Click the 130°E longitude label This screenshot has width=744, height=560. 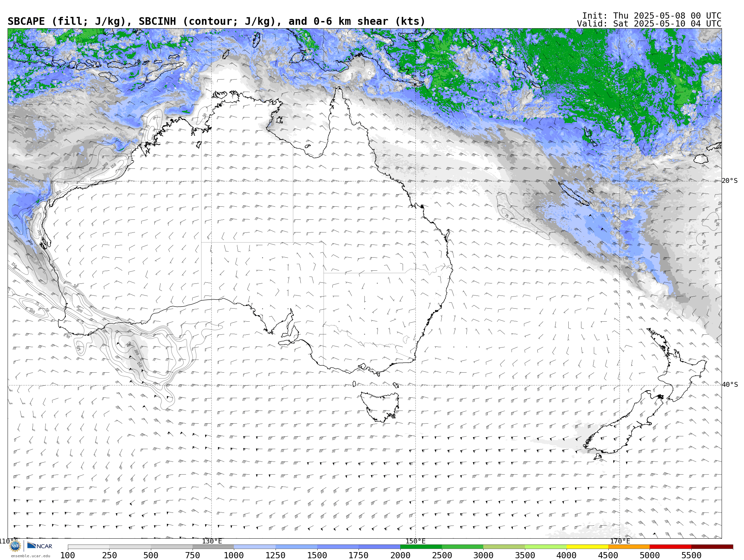click(x=212, y=541)
